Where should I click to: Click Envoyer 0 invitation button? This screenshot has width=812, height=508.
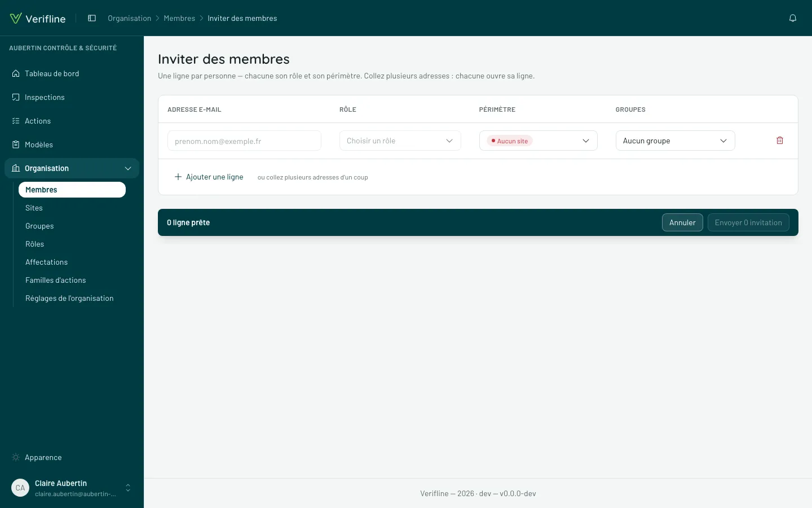(748, 222)
